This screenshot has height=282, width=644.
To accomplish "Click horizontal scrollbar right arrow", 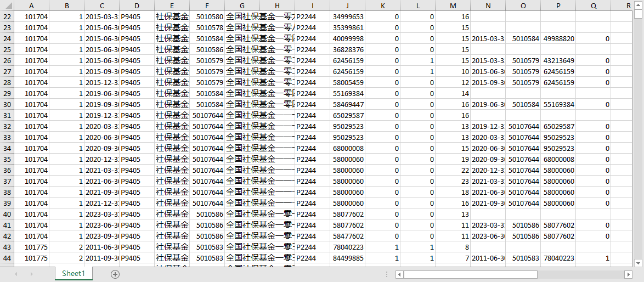I will click(x=628, y=274).
